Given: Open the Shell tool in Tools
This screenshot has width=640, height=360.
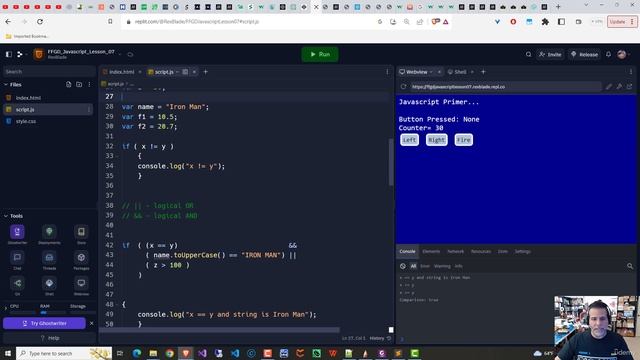Looking at the screenshot, I should [x=49, y=286].
